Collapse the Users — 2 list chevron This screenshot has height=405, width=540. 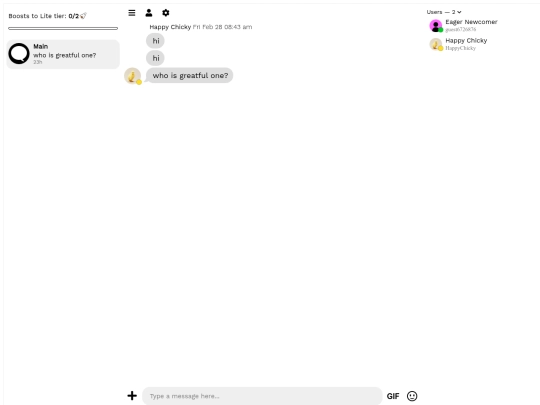click(x=459, y=12)
